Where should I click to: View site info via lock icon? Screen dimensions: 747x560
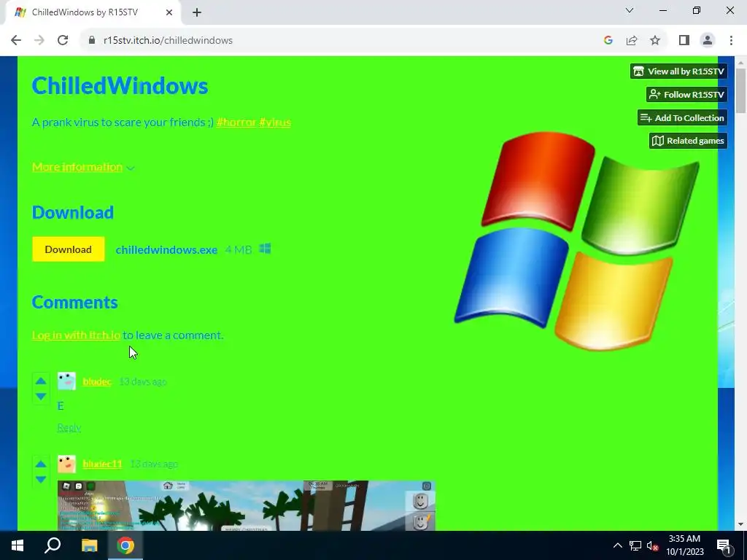pyautogui.click(x=92, y=41)
